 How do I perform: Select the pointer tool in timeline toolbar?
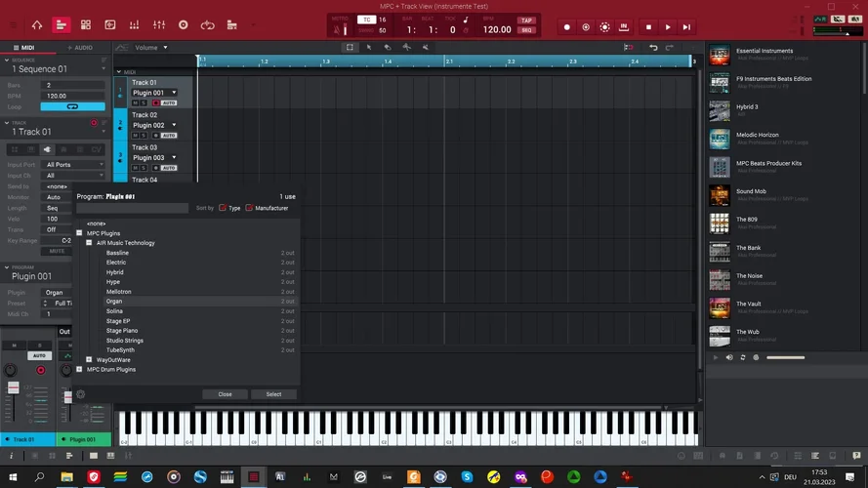point(369,47)
